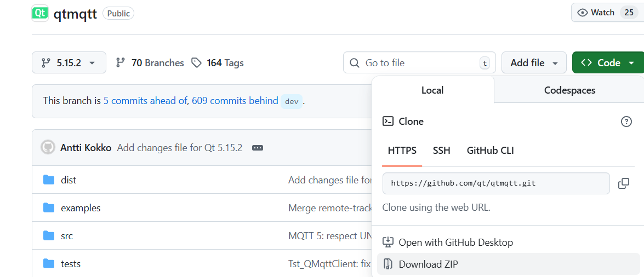The image size is (644, 277).
Task: Click Antti Kokko's avatar icon
Action: point(48,147)
